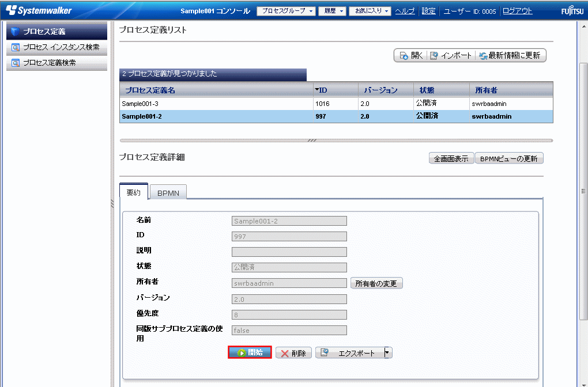
Task: Start the process with 開始 button
Action: (250, 352)
